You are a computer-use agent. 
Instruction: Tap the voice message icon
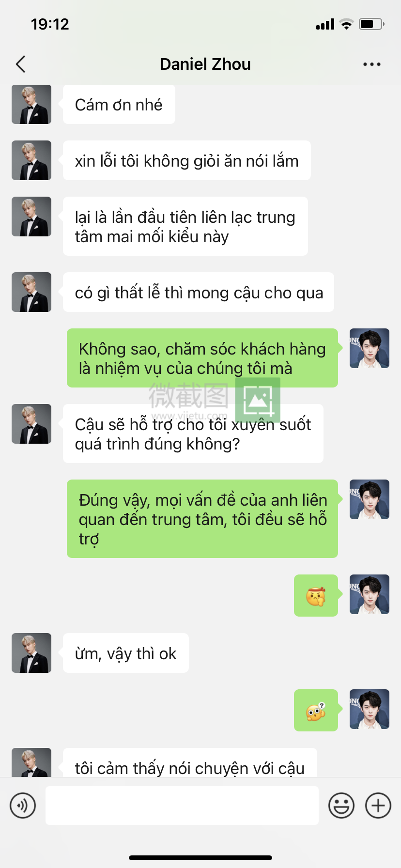coord(23,806)
